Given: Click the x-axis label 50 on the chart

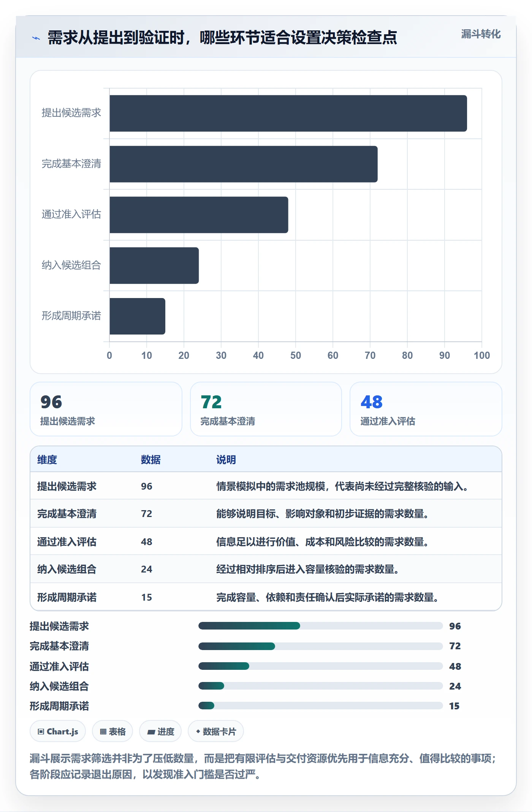Looking at the screenshot, I should (296, 355).
